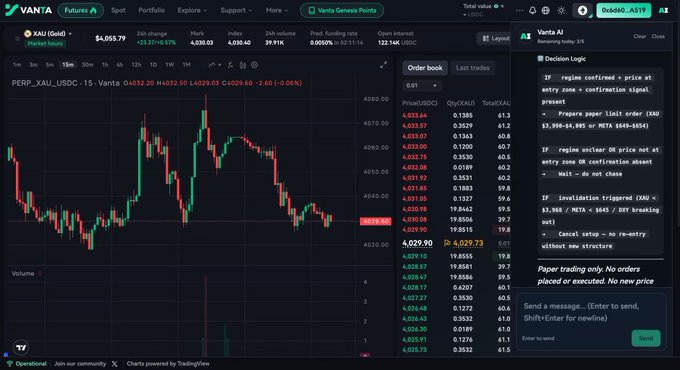The image size is (680, 370).
Task: Click the Market hours badge
Action: (45, 43)
